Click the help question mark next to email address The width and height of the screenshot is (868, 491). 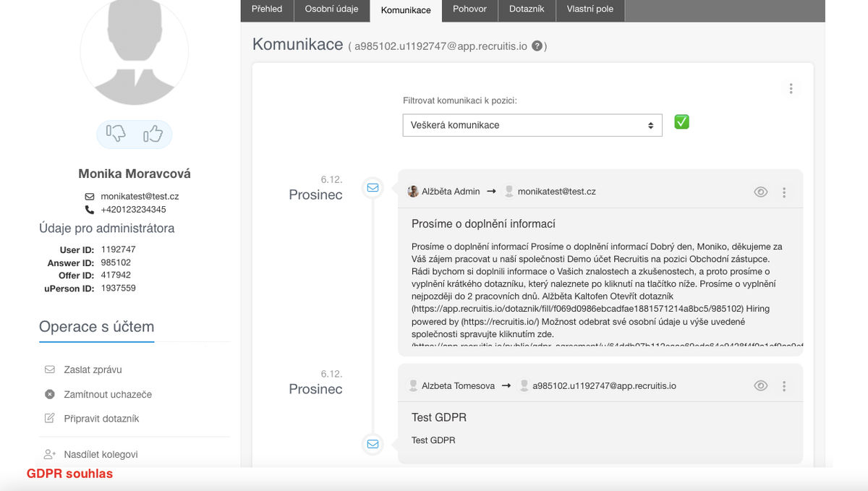[x=537, y=46]
